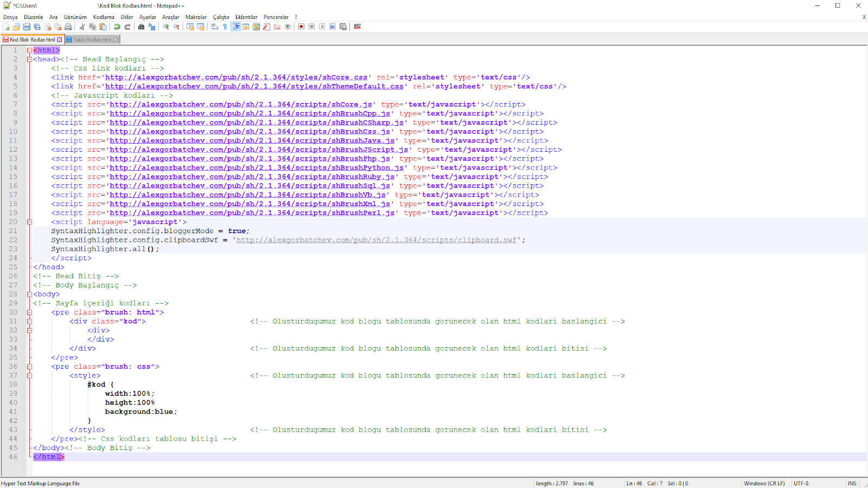Open the Replace dialog icon
This screenshot has width=868, height=488.
click(152, 27)
